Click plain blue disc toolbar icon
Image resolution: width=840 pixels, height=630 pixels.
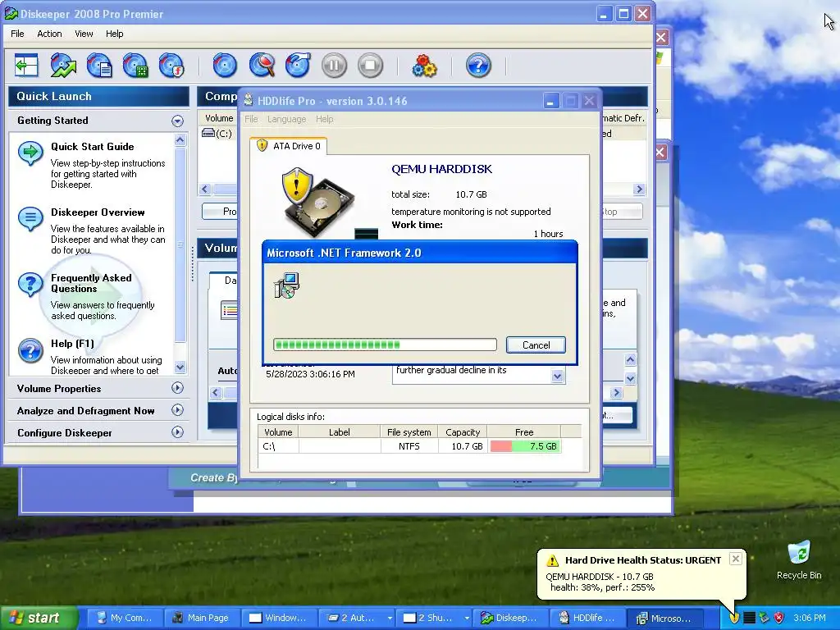[225, 66]
